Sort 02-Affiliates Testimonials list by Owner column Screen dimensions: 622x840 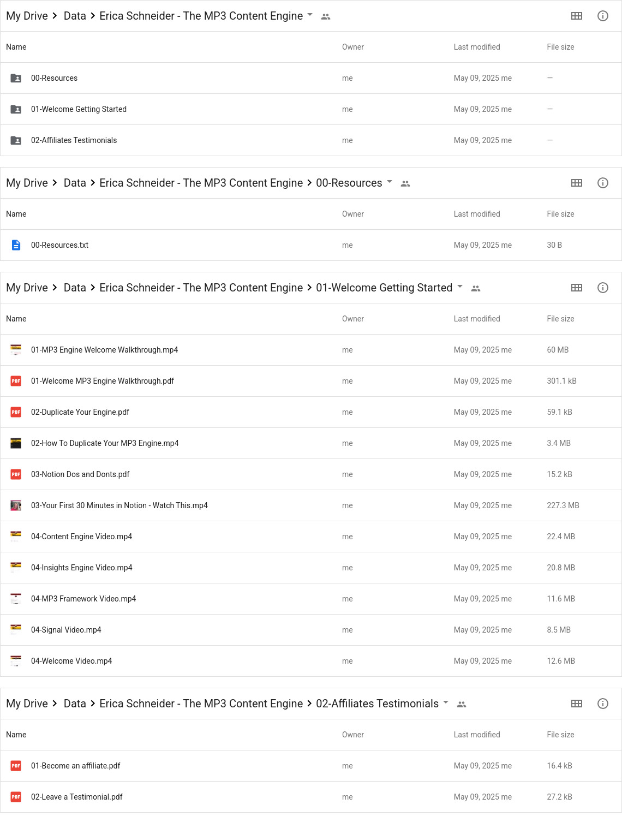(x=353, y=735)
